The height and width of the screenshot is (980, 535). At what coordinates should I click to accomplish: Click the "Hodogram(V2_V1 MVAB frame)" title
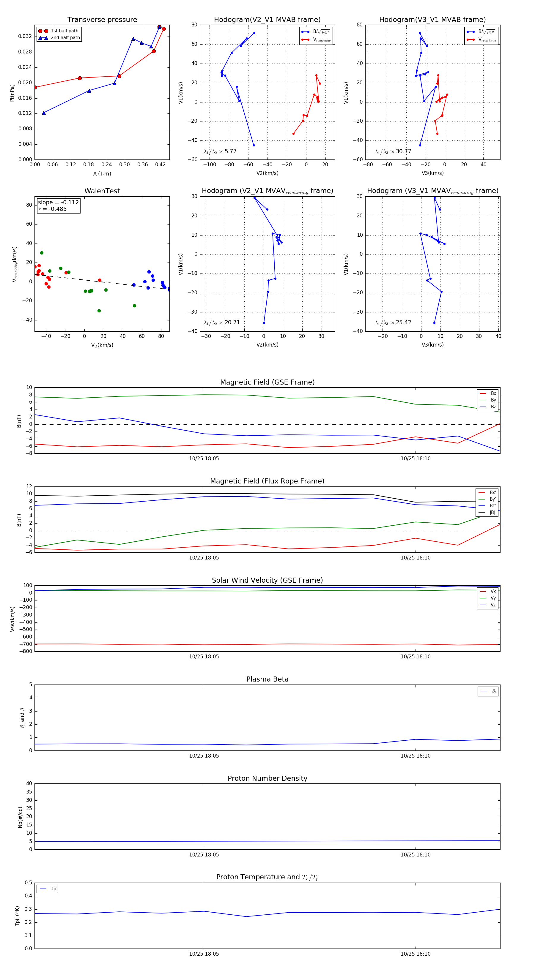click(x=267, y=20)
